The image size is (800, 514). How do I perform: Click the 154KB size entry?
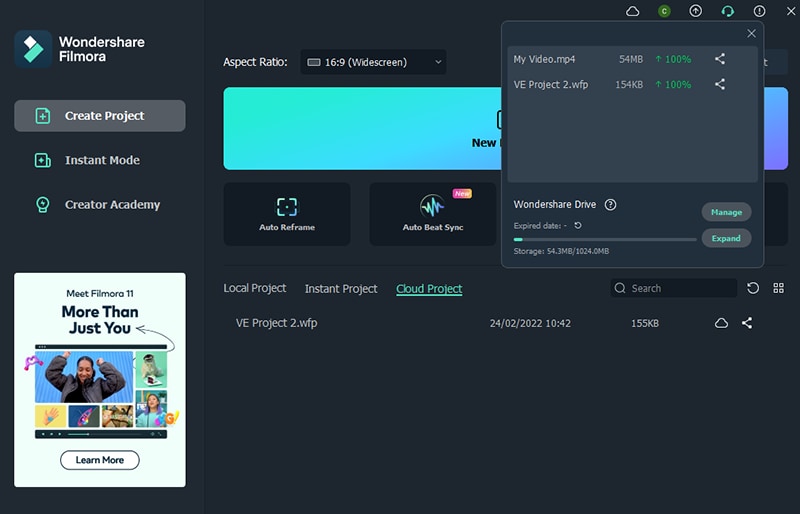pos(629,85)
